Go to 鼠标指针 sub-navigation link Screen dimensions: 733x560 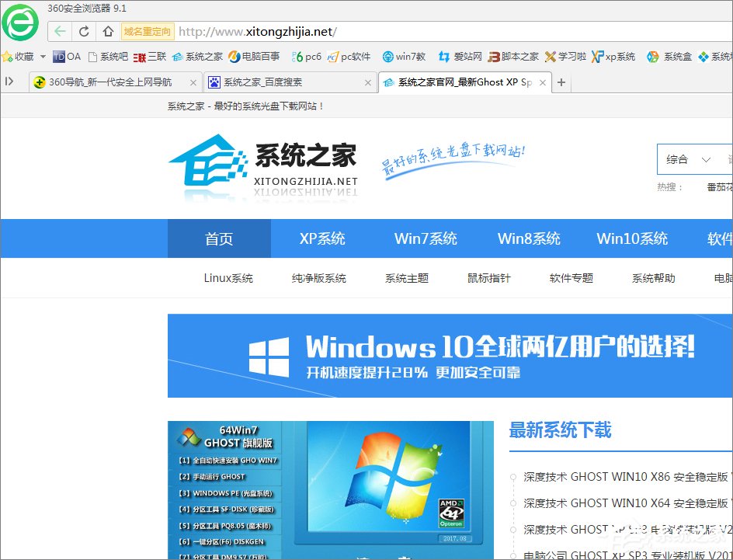click(x=489, y=278)
